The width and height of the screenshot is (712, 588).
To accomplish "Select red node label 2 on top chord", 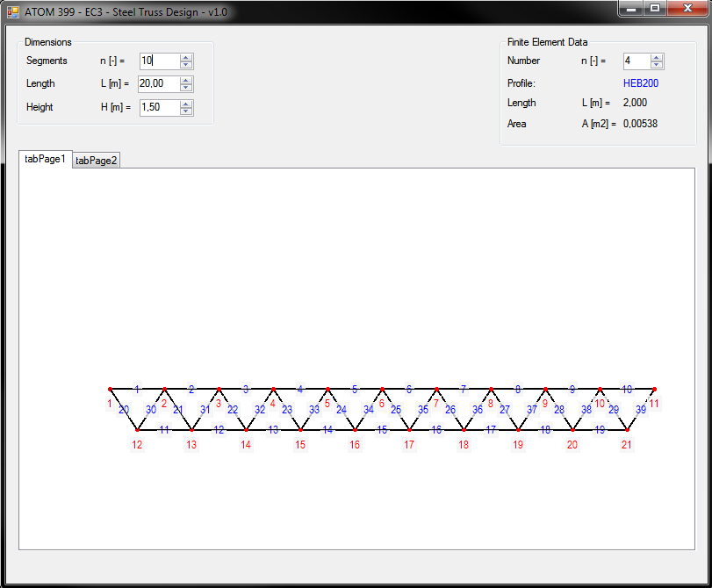I will [x=164, y=404].
